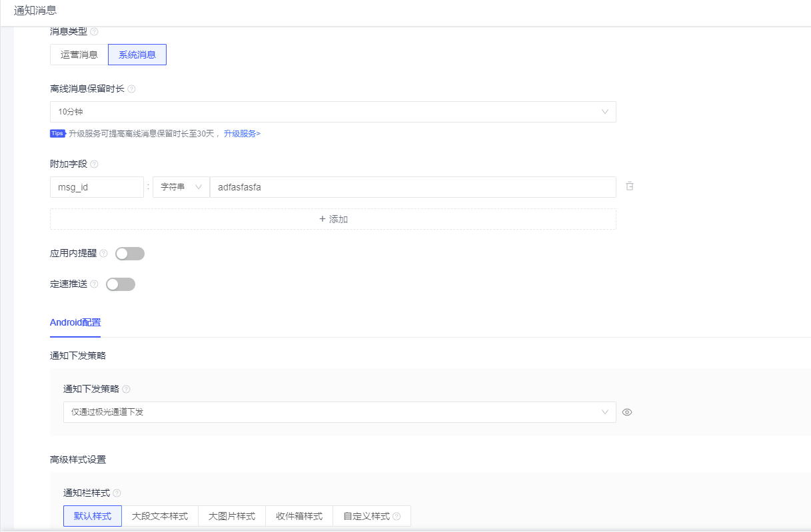Click help icon next to 附加字段

(94, 164)
